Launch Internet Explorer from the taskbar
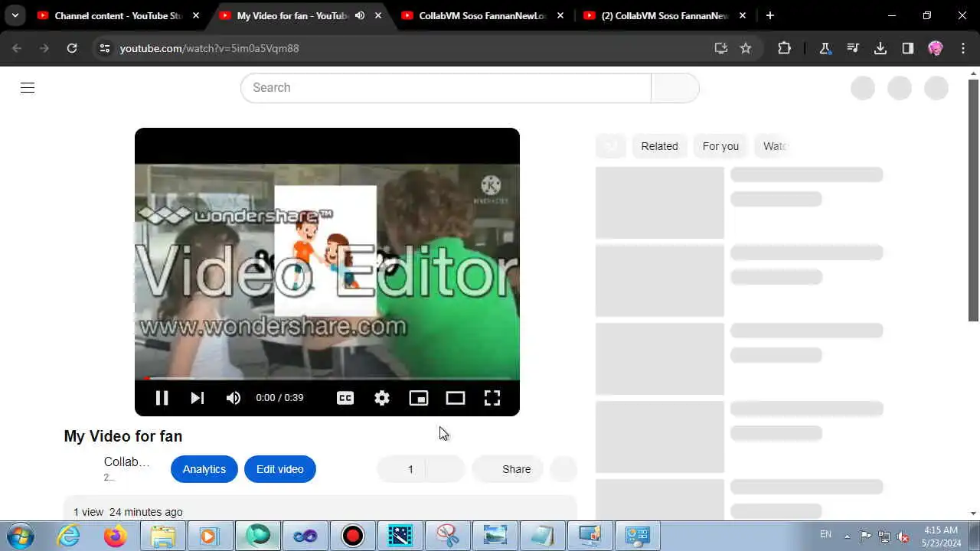 [x=69, y=536]
